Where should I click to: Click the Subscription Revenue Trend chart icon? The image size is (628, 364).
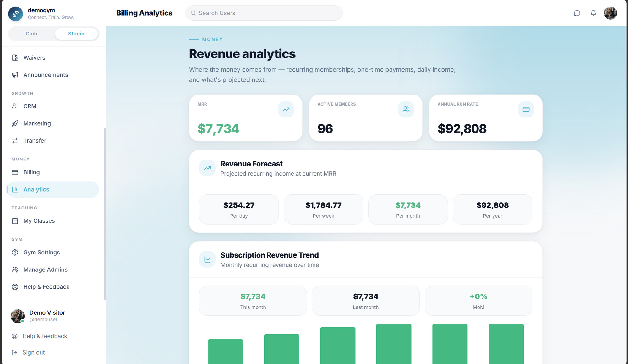tap(207, 259)
